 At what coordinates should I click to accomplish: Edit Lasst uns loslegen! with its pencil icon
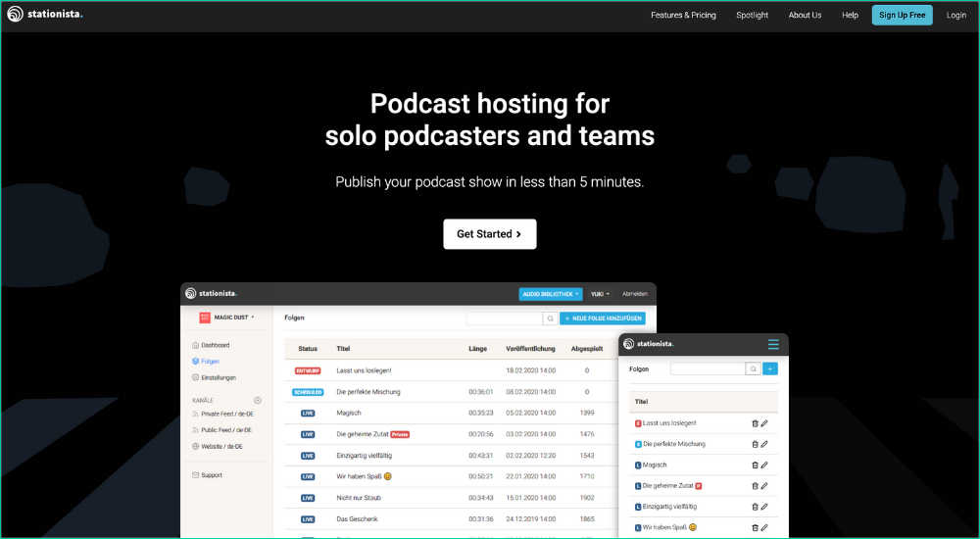pos(764,423)
